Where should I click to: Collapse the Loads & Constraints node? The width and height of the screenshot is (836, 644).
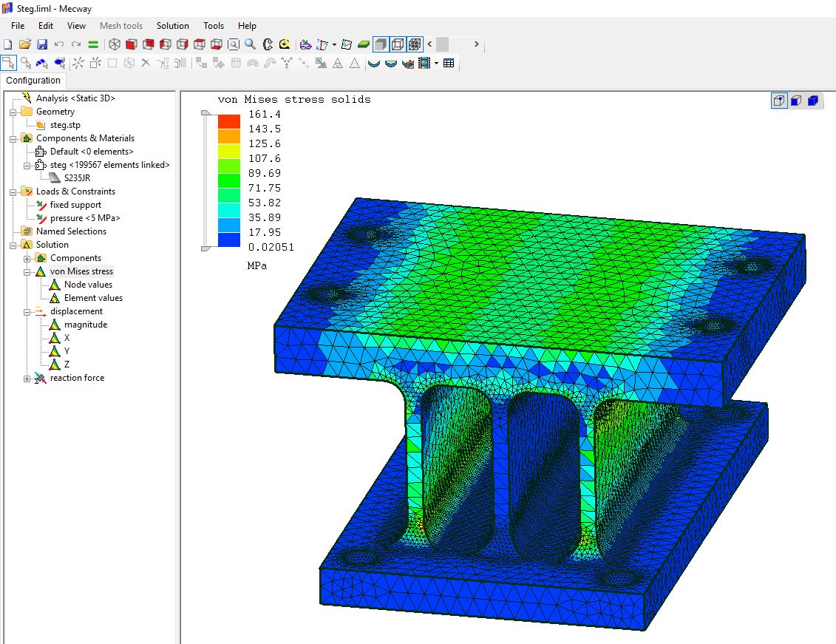13,192
